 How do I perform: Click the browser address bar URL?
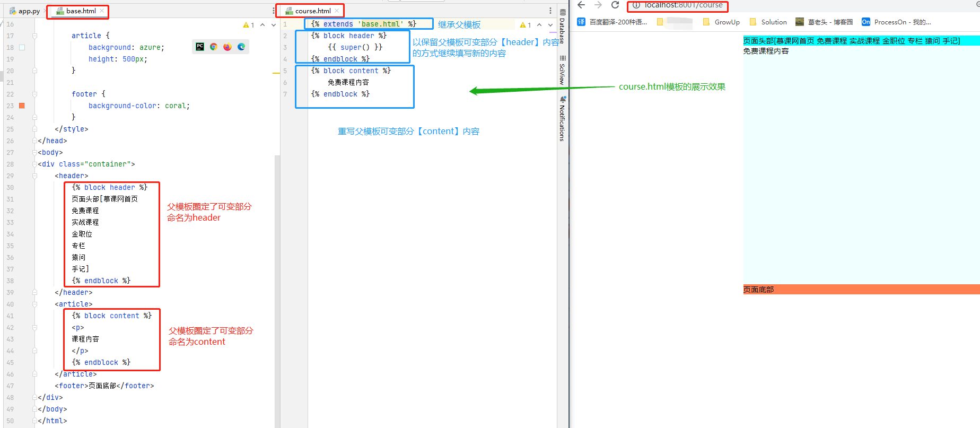684,5
